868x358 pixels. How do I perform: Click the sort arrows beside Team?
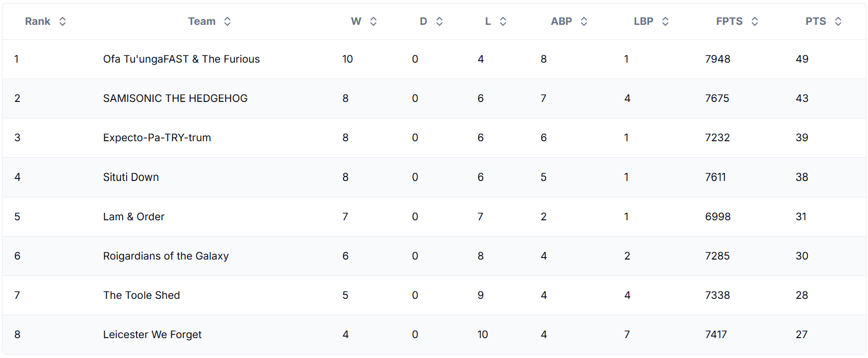227,21
